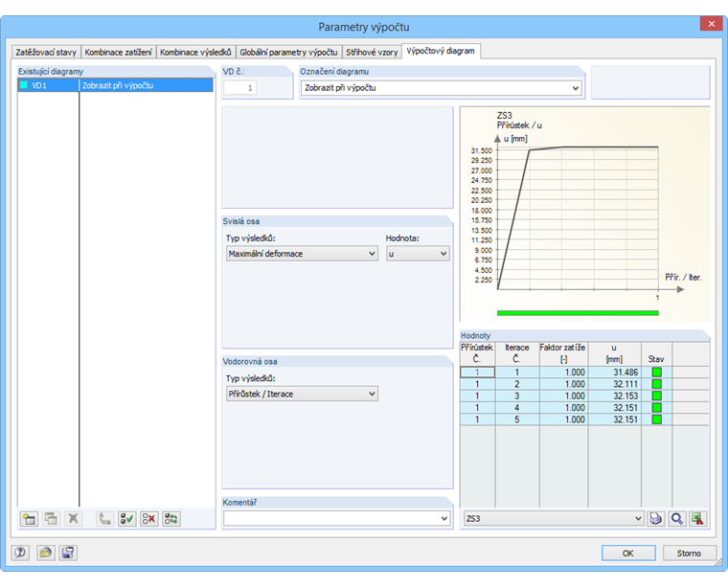Open the Přírůstek / Iterace dropdown
The height and width of the screenshot is (588, 728).
(x=372, y=394)
